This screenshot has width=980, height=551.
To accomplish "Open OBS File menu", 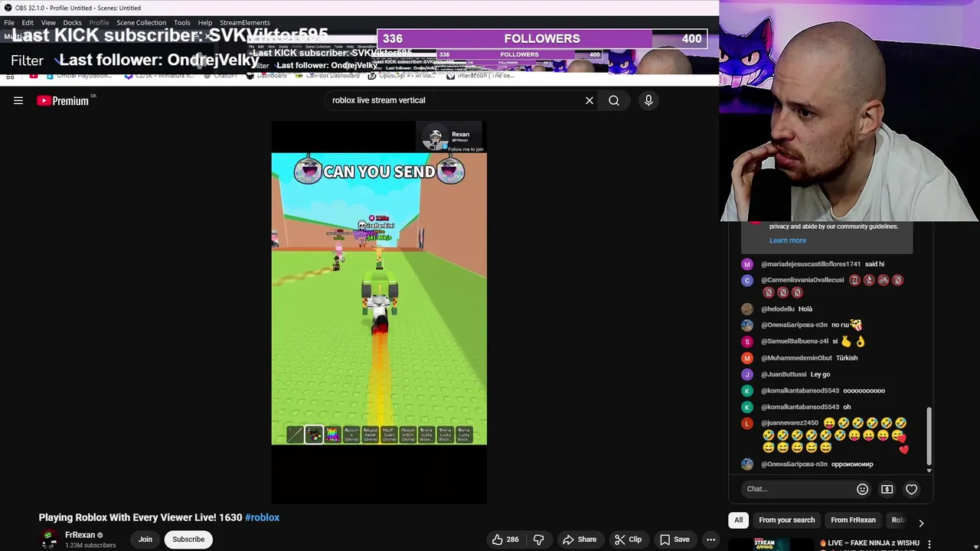I will tap(9, 23).
